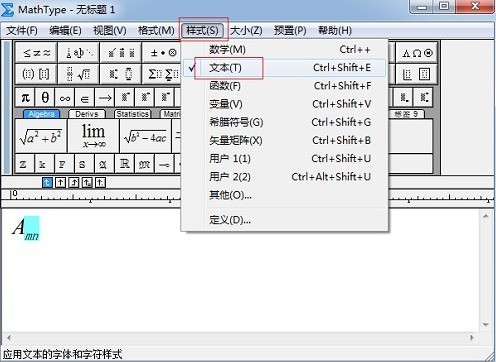This screenshot has height=362, width=496.
Task: Open 其他(O)... style dialog
Action: tap(284, 195)
